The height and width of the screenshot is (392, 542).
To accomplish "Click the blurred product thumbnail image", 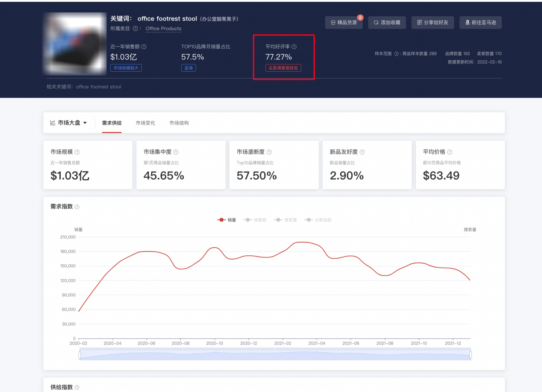I will pyautogui.click(x=75, y=44).
